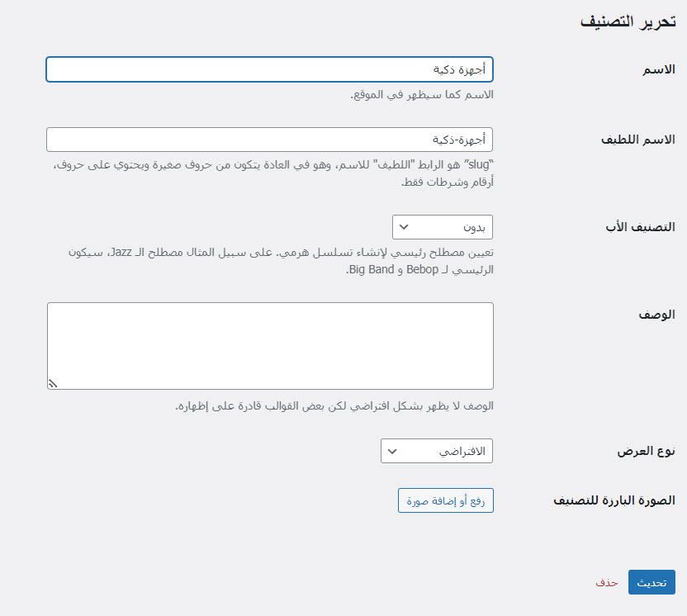Click the الاسم field label

point(659,70)
